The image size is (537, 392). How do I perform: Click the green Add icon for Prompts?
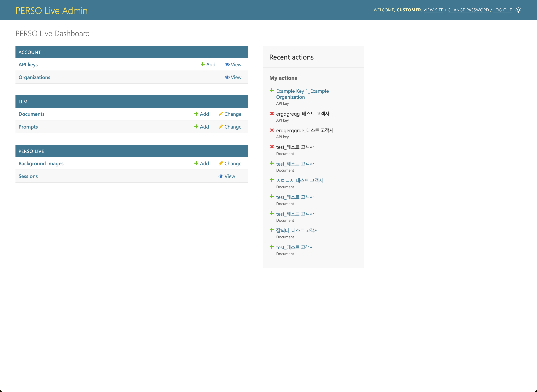(196, 127)
